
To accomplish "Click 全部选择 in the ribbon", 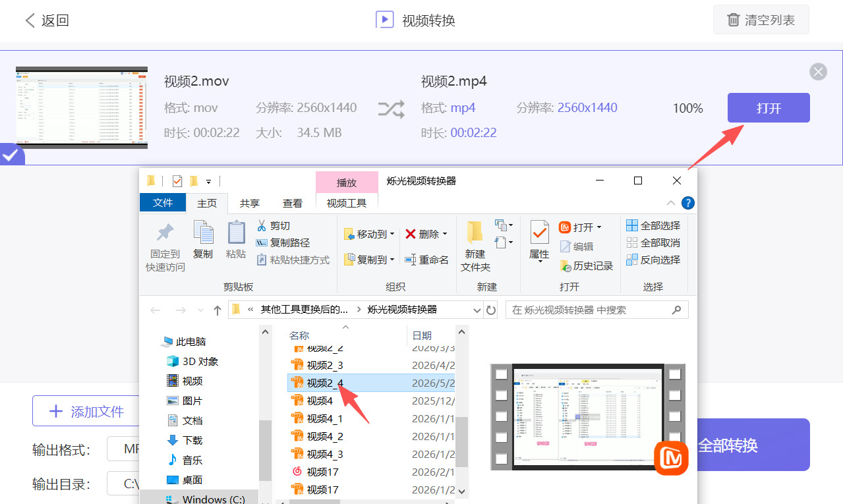I will tap(653, 225).
